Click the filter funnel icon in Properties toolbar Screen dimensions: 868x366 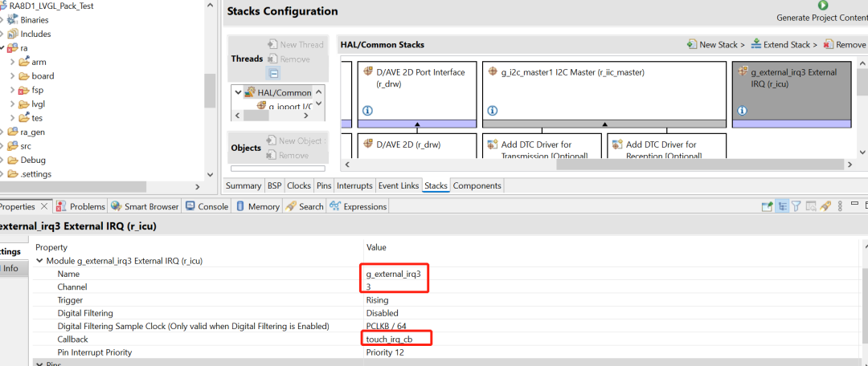[796, 206]
